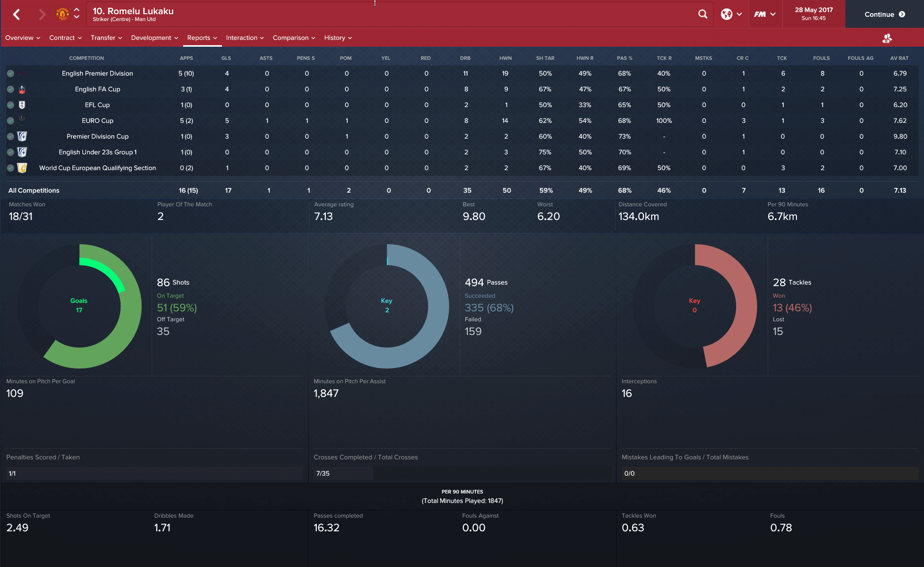
Task: Click the 335 (68%) Succeeded passes value
Action: tap(489, 308)
